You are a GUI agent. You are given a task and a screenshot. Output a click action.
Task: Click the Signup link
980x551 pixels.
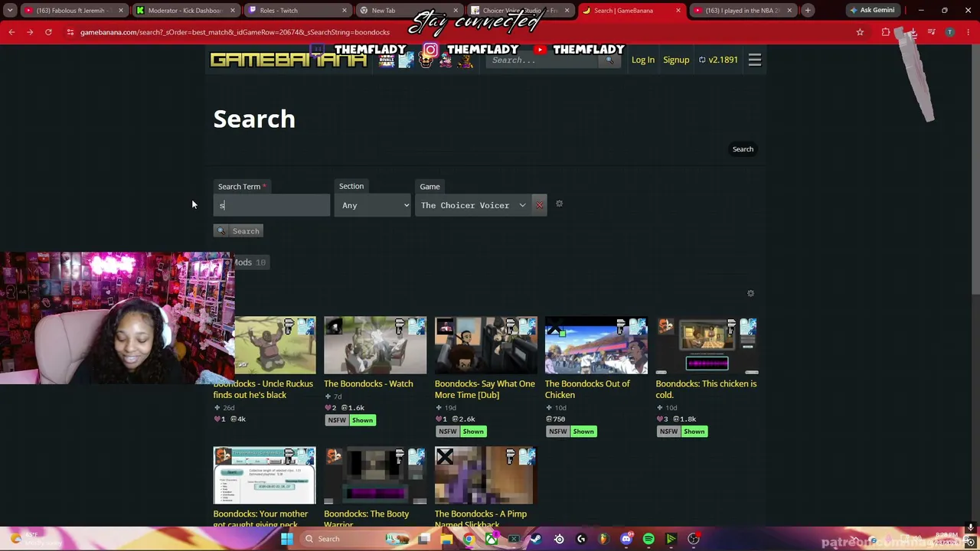pyautogui.click(x=676, y=60)
